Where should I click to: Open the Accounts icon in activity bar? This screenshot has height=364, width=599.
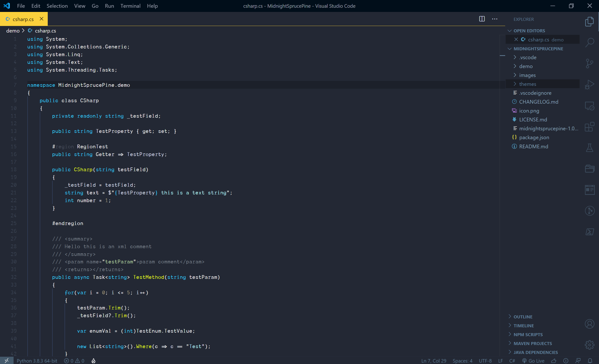coord(589,324)
